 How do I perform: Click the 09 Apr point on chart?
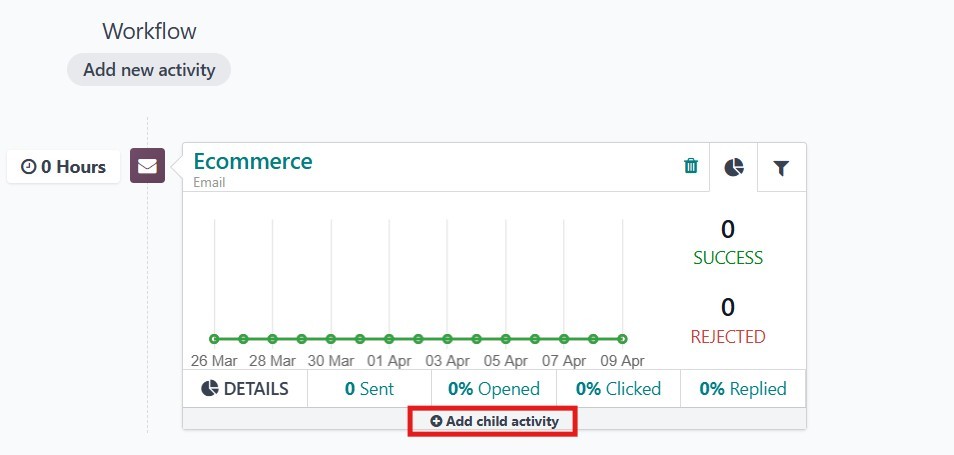622,339
